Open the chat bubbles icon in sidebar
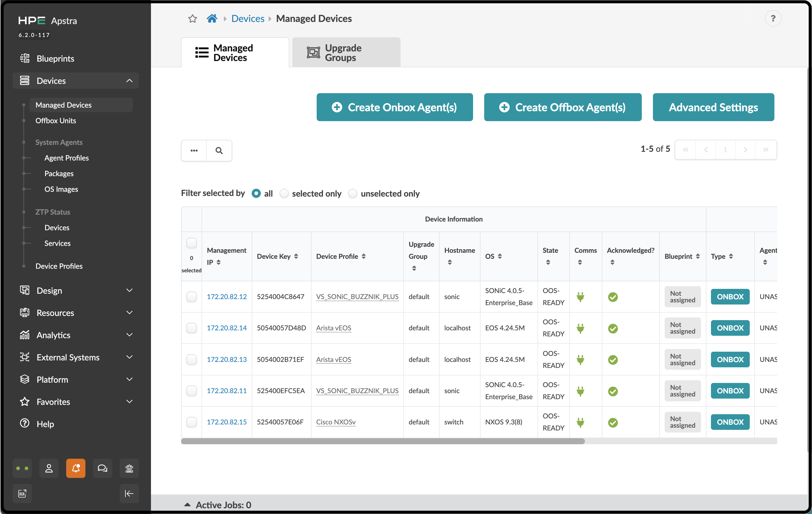812x514 pixels. point(103,468)
